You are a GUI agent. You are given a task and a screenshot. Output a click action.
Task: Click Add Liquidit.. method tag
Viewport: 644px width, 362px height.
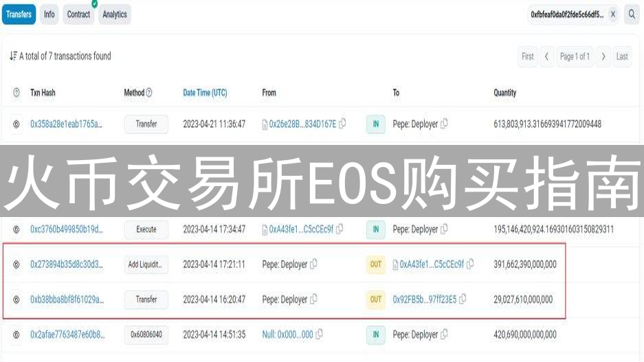coord(146,264)
